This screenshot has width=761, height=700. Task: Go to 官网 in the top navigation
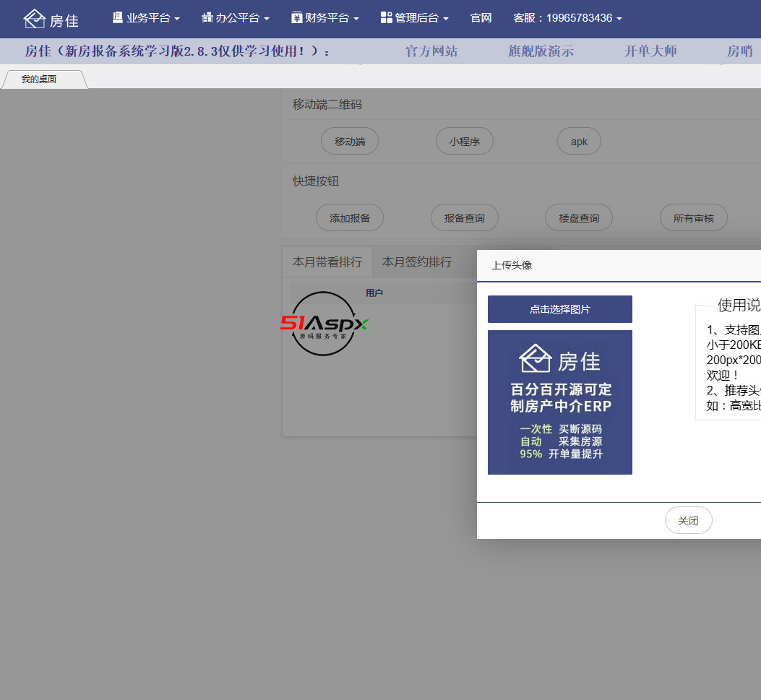(x=481, y=19)
